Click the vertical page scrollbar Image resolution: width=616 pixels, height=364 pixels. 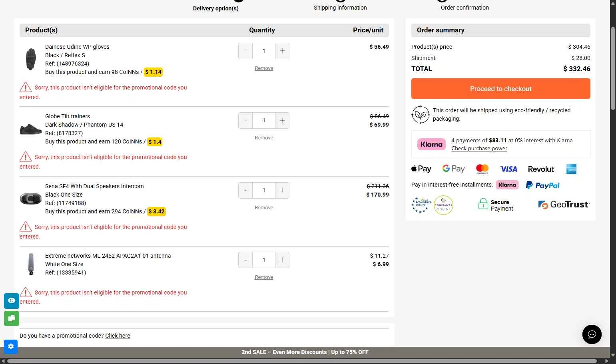(613, 68)
